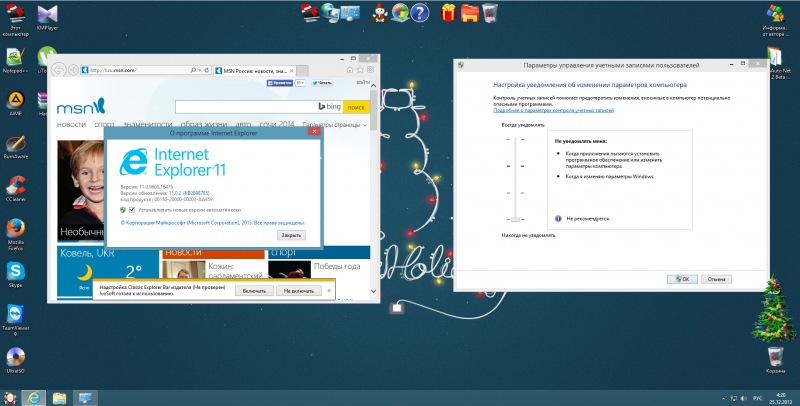Open the control panel screen dock icon
This screenshot has width=800, height=406.
tap(351, 13)
